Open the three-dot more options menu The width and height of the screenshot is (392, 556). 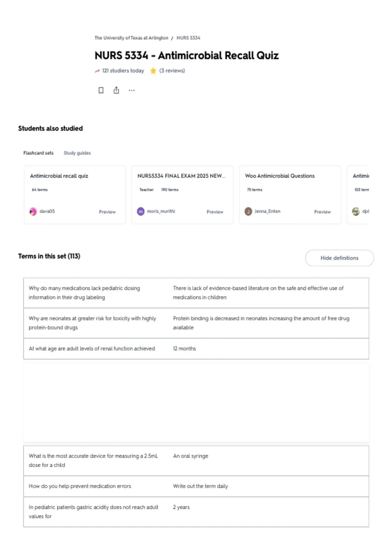coord(132,90)
